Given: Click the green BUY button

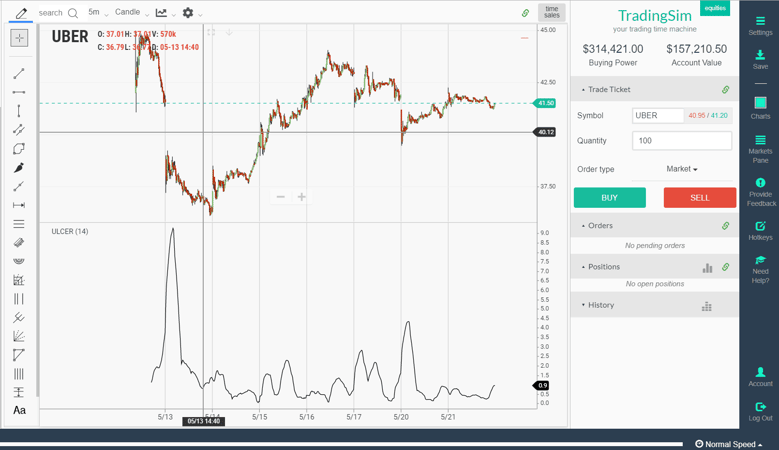Looking at the screenshot, I should (x=610, y=198).
